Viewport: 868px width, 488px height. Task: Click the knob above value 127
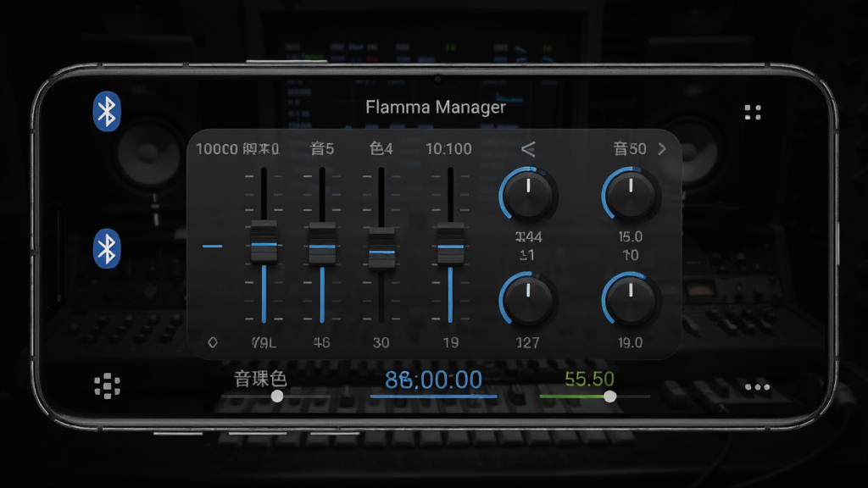528,299
